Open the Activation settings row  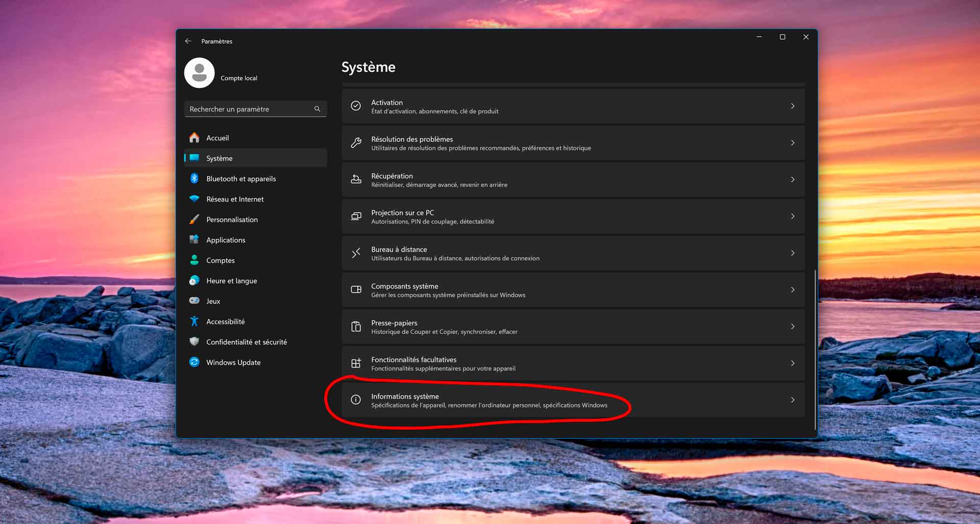573,106
